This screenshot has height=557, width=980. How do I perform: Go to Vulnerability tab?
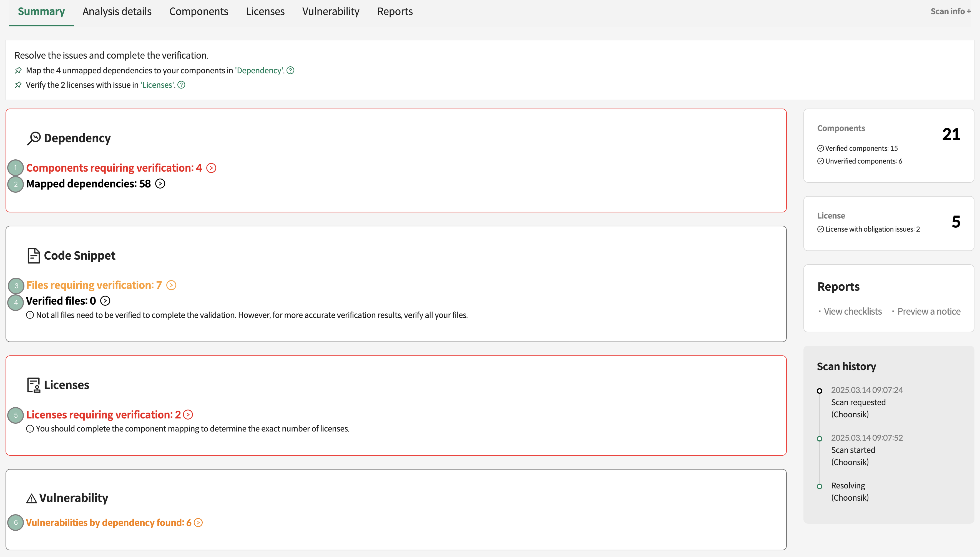pos(331,11)
